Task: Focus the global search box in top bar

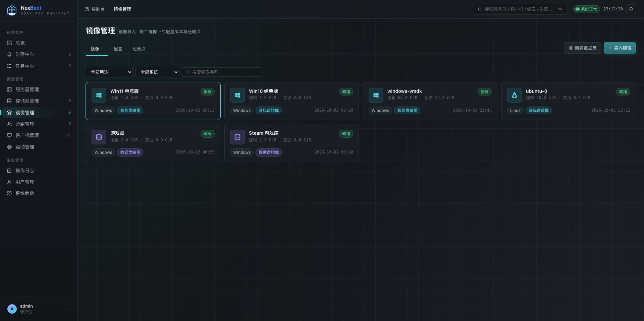Action: 521,9
